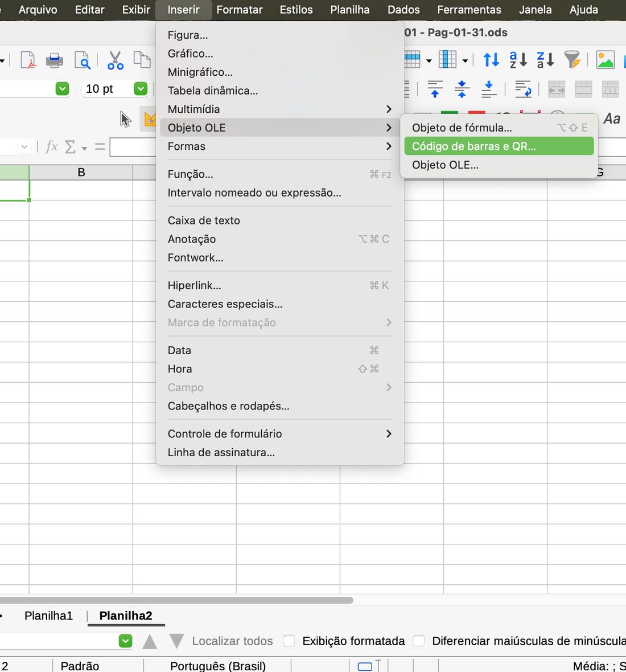The width and height of the screenshot is (626, 672).
Task: Click the Align Bottom icon
Action: (x=488, y=89)
